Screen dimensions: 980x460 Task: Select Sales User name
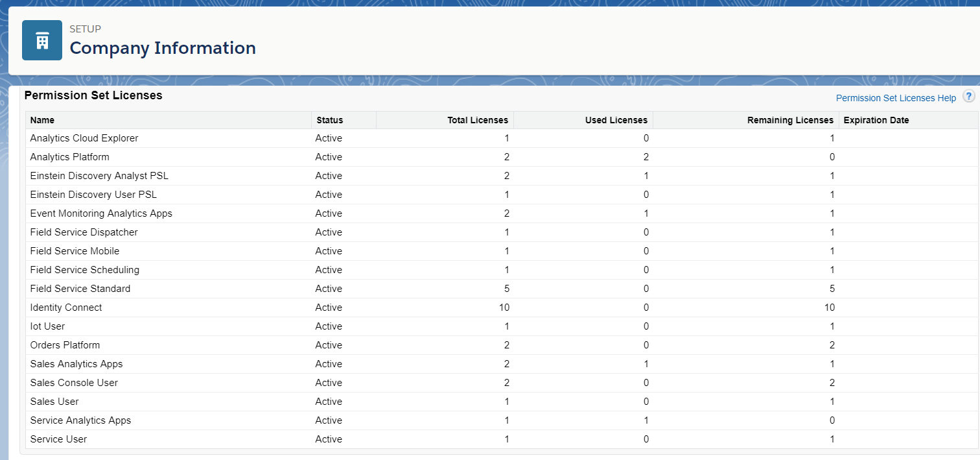54,402
